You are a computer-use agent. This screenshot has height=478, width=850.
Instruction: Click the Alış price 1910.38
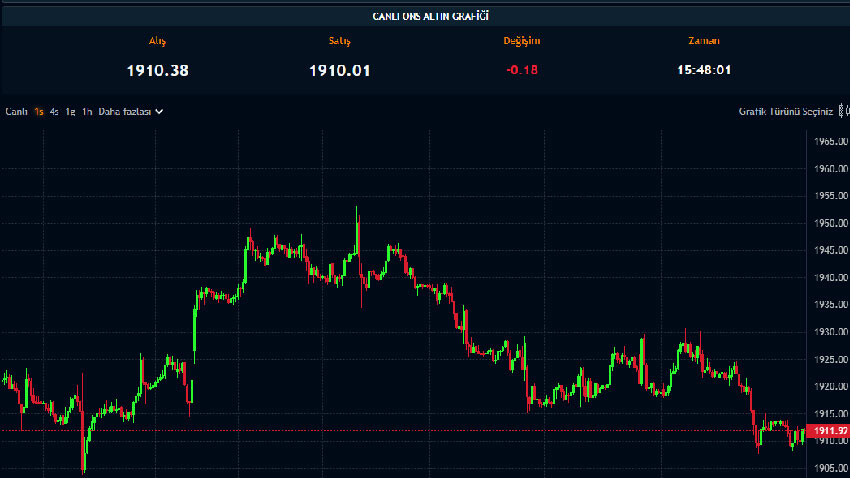point(157,70)
